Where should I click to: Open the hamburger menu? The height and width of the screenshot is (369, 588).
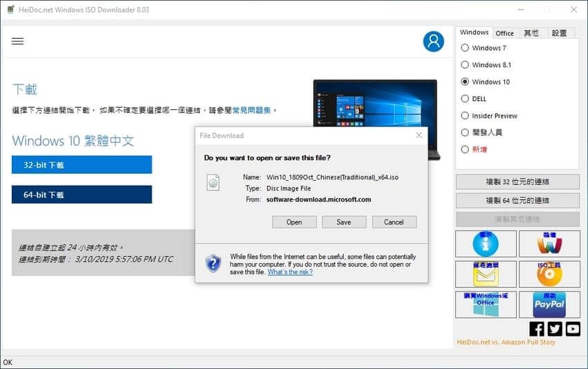click(x=17, y=42)
